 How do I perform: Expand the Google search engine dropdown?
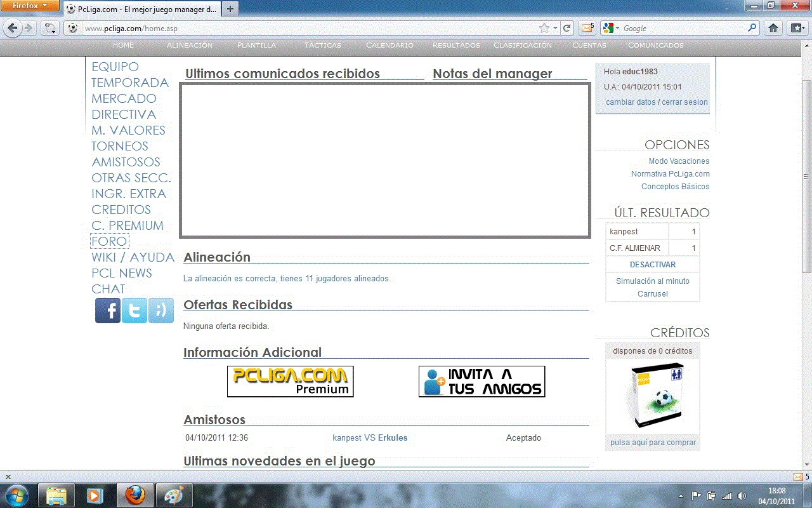[x=611, y=28]
